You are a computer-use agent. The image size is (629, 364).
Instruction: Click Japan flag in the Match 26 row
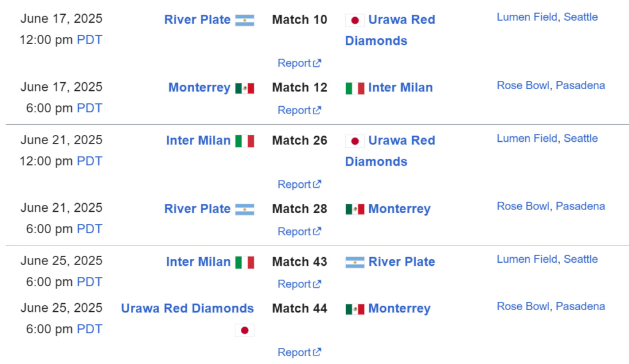click(354, 141)
